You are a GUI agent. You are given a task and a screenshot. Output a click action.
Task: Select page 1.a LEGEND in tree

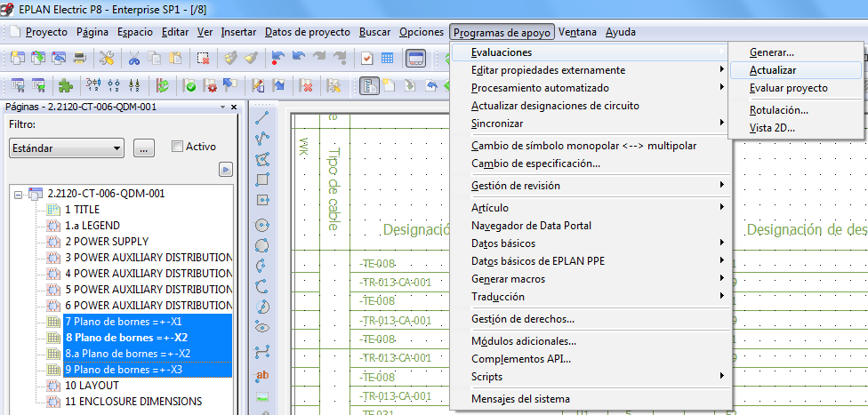[92, 226]
